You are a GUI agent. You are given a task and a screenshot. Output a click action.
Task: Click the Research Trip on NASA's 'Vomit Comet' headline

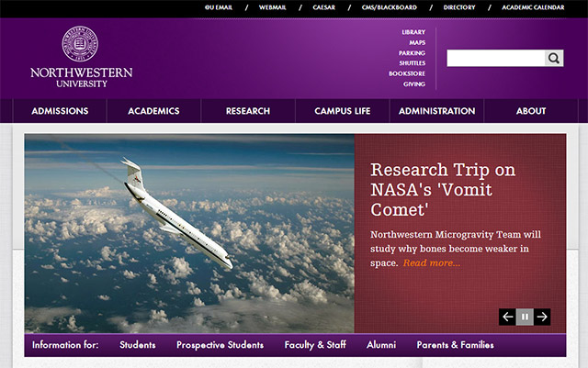443,190
